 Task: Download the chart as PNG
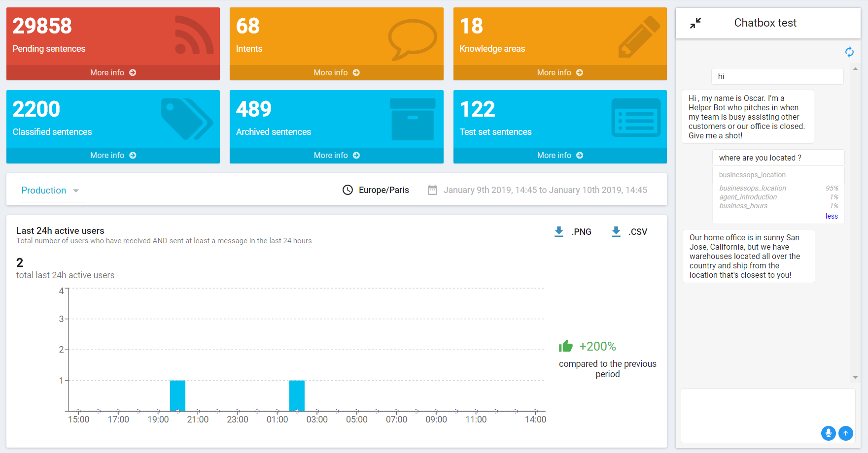coord(573,231)
